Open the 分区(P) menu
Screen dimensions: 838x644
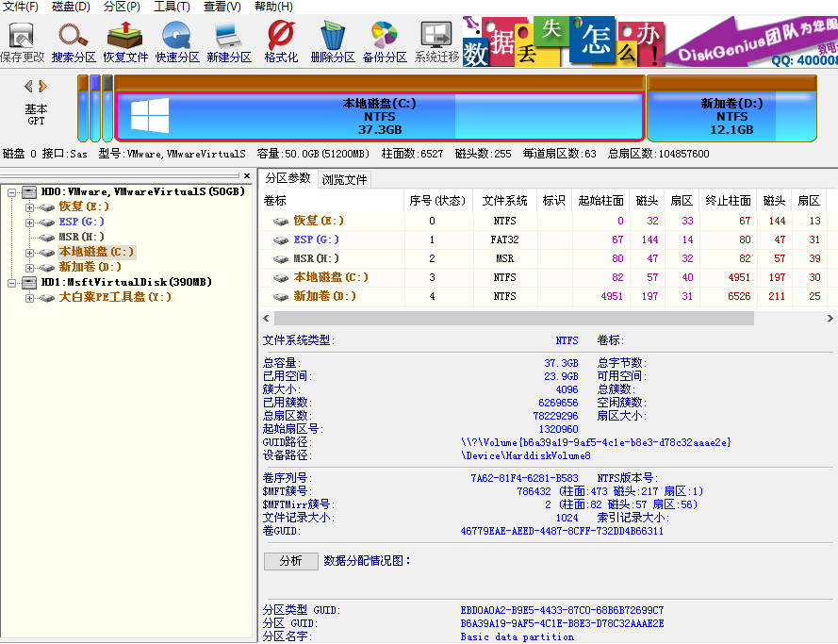122,7
